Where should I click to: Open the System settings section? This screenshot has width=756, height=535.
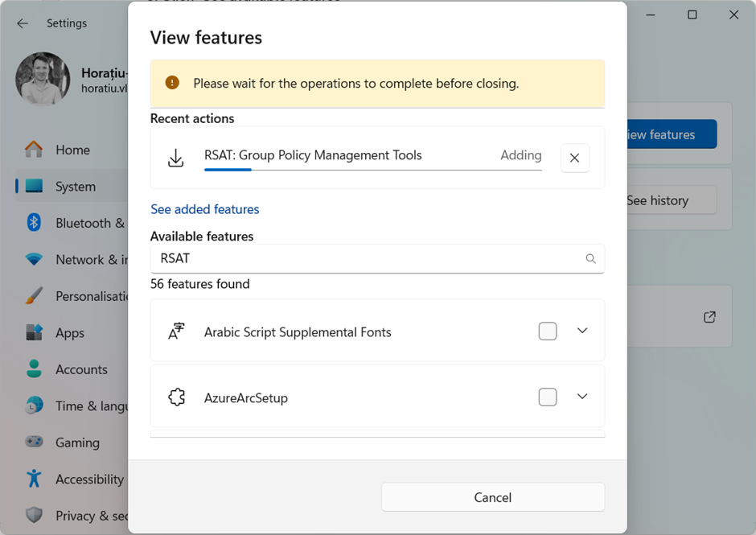click(x=75, y=187)
